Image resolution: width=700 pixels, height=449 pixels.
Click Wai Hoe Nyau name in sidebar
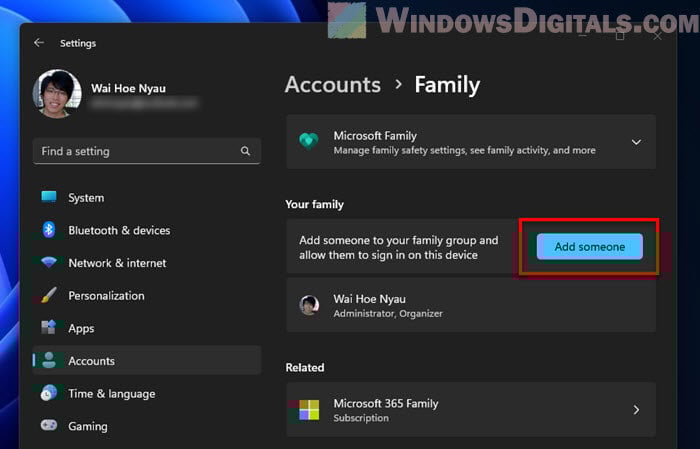[128, 88]
